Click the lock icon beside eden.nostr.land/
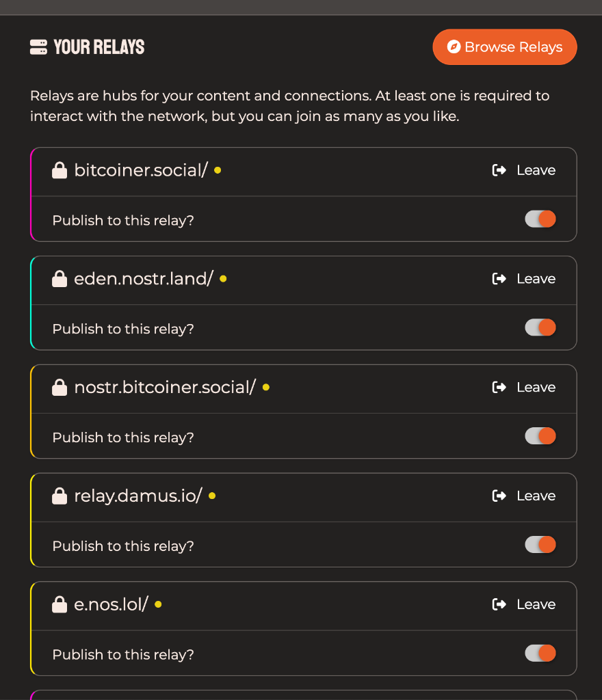602x700 pixels. (x=60, y=279)
